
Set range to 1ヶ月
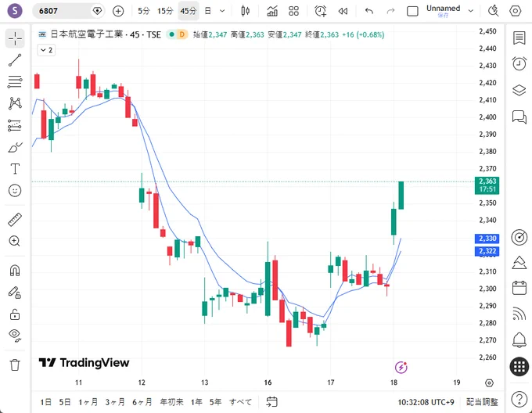(88, 402)
